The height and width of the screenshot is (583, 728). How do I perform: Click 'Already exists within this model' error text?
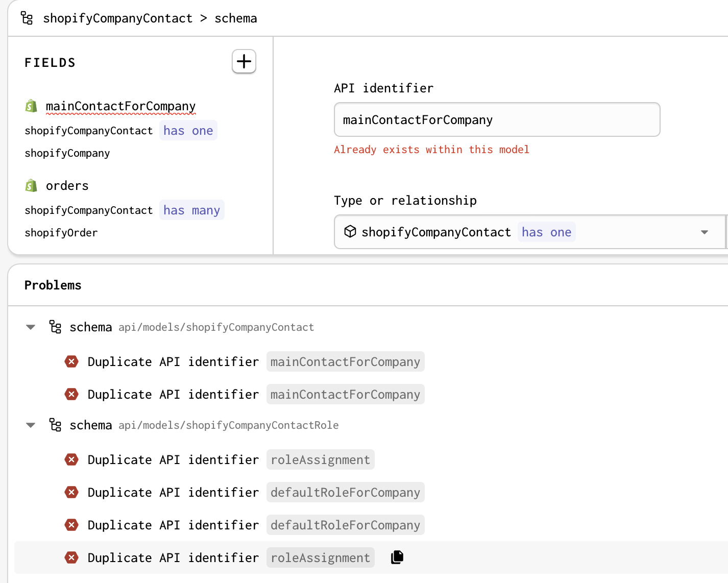tap(432, 150)
